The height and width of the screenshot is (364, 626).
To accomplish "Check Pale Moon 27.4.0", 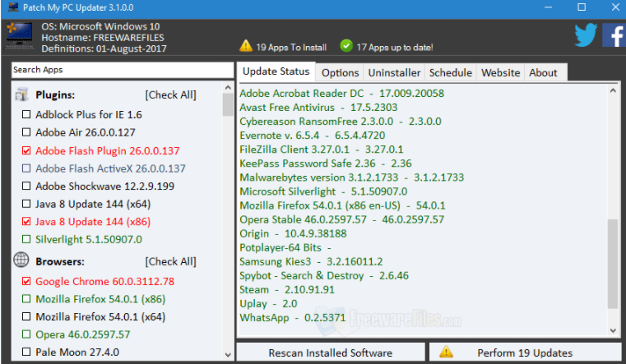I will tap(26, 352).
